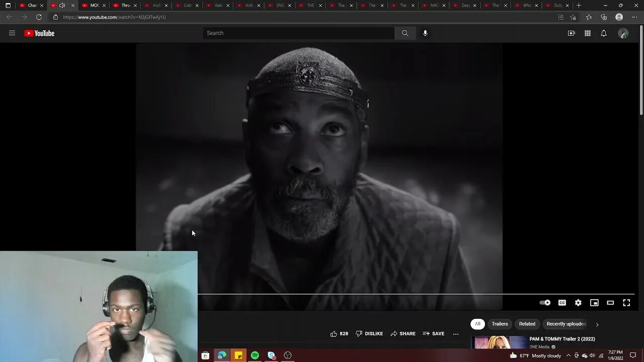The image size is (644, 362).
Task: Open Skype from the taskbar
Action: pos(272,355)
